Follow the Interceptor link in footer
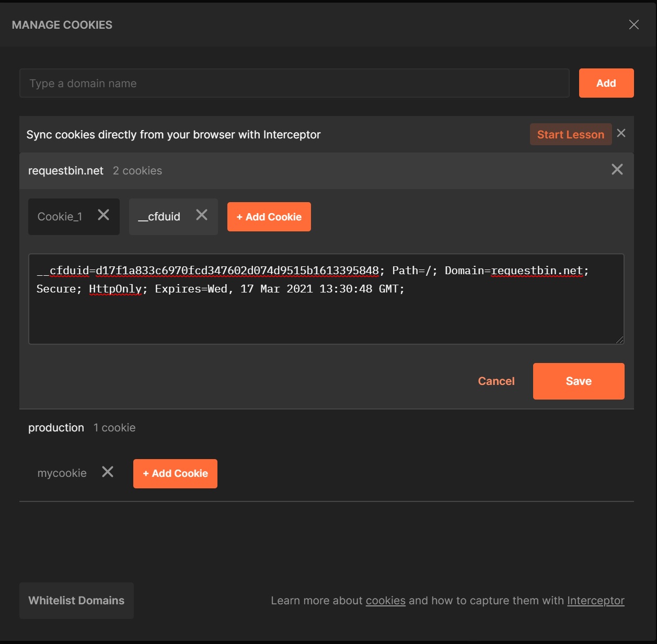This screenshot has height=644, width=657. (x=595, y=601)
